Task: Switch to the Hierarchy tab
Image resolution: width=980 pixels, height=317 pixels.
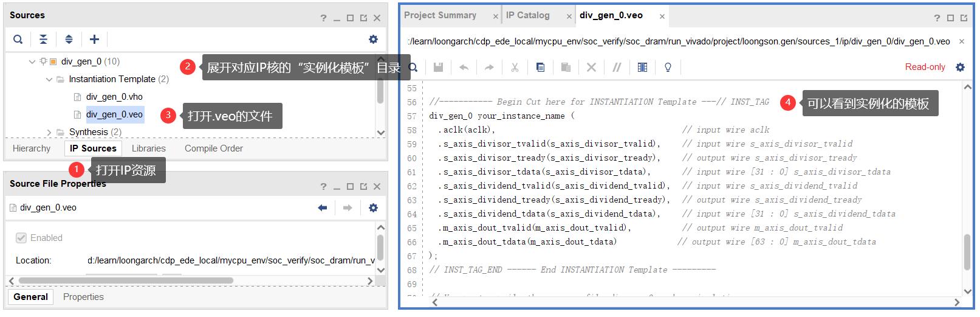Action: point(32,148)
